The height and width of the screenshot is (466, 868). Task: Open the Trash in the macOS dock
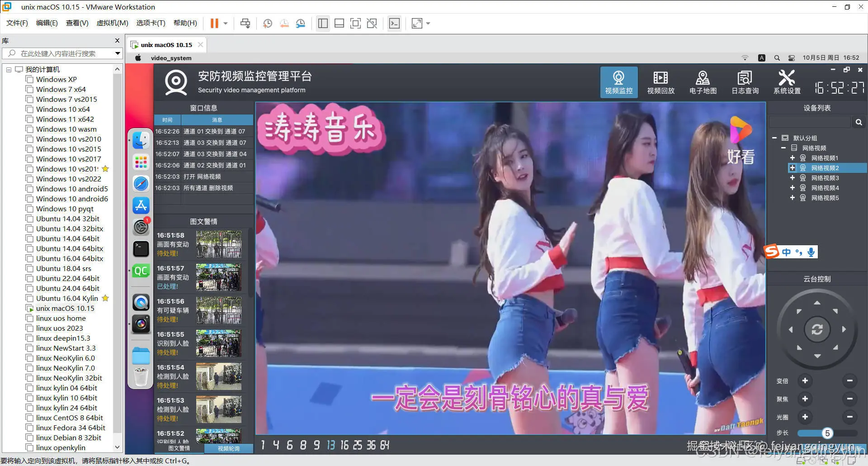click(141, 377)
